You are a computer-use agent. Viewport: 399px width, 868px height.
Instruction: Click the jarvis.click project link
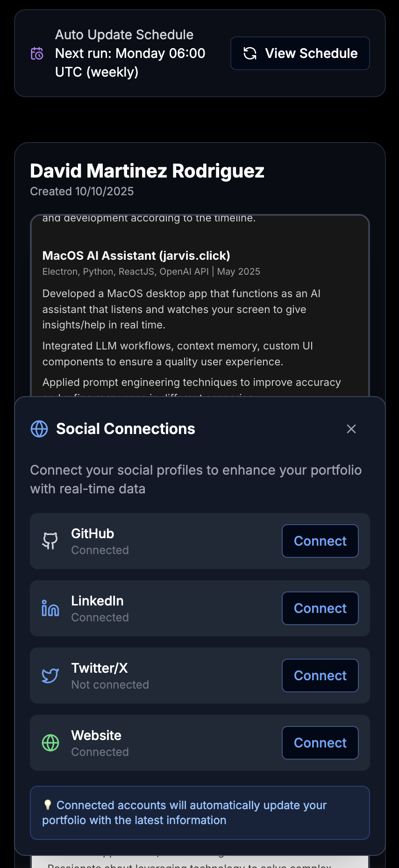tap(195, 256)
